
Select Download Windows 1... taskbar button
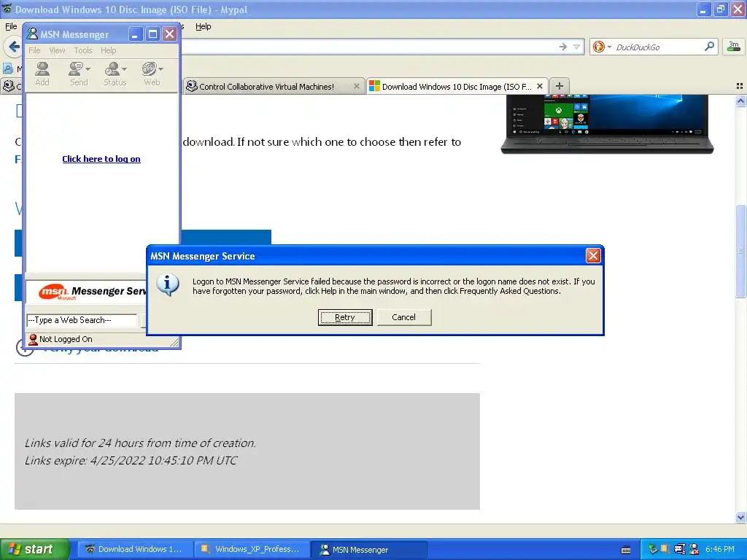click(x=135, y=550)
